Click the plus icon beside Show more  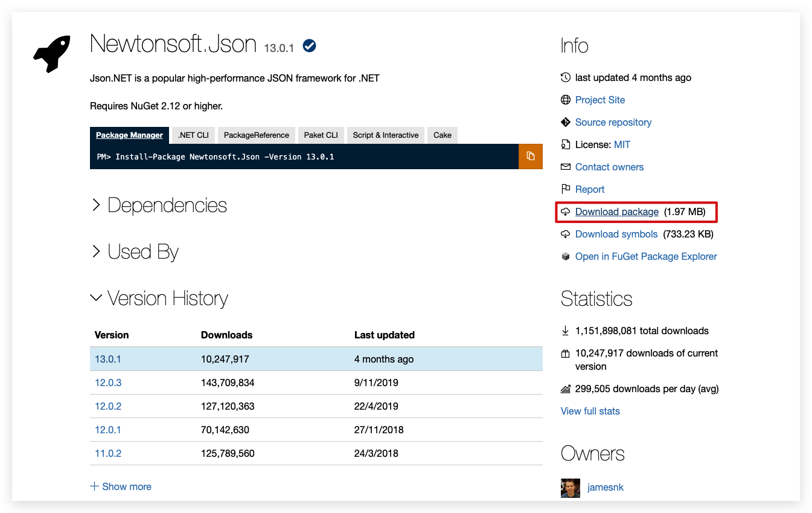pyautogui.click(x=94, y=486)
